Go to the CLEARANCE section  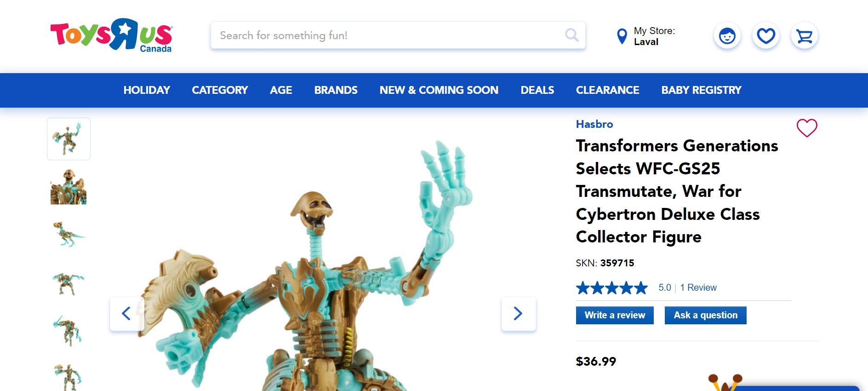(x=608, y=90)
